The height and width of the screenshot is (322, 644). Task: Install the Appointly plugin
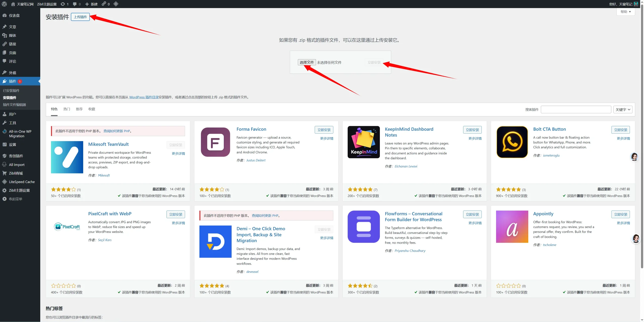point(621,214)
